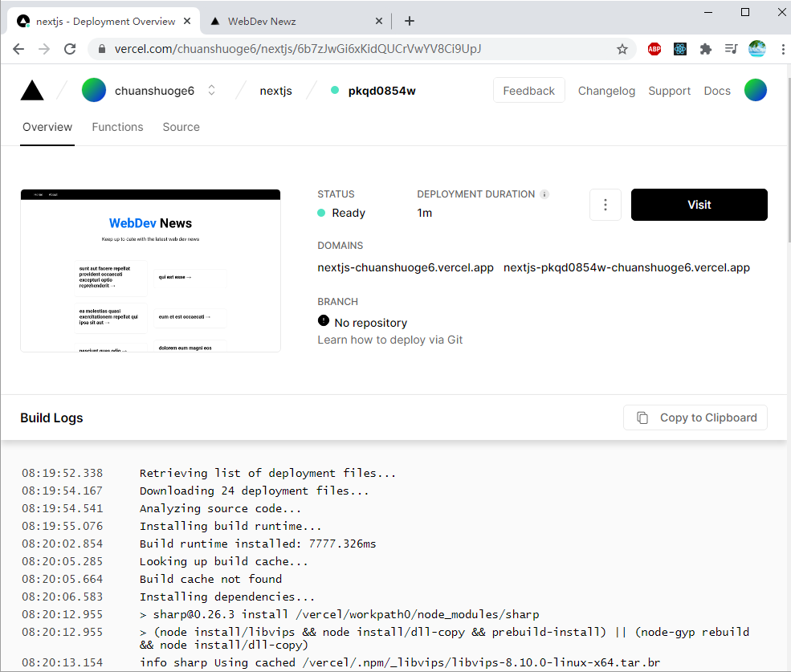Open the Chrome profile avatar
This screenshot has height=672, width=791.
point(756,49)
